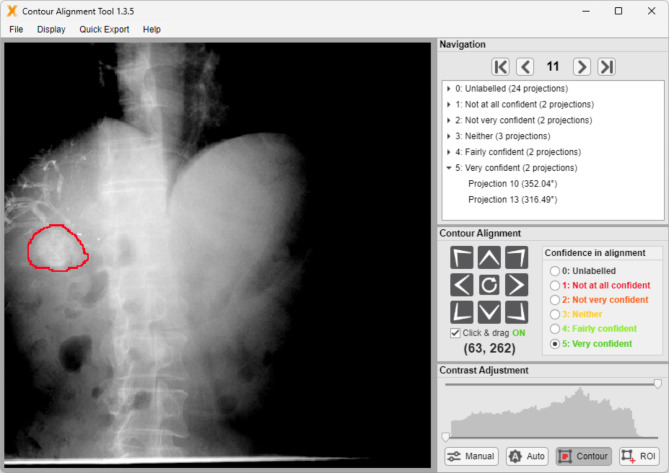Select 1: Not at all confident radio
The height and width of the screenshot is (473, 669).
tap(555, 285)
